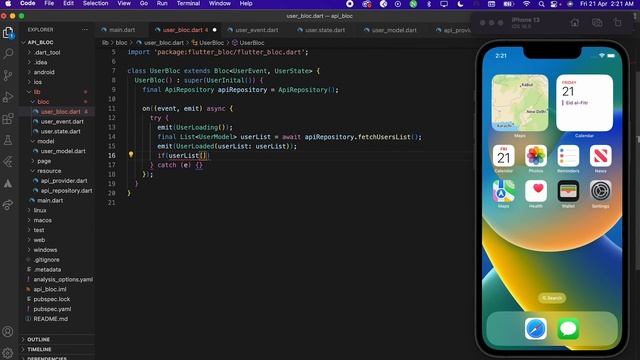Open the Search view in activity bar
640x360 pixels.
(x=8, y=54)
